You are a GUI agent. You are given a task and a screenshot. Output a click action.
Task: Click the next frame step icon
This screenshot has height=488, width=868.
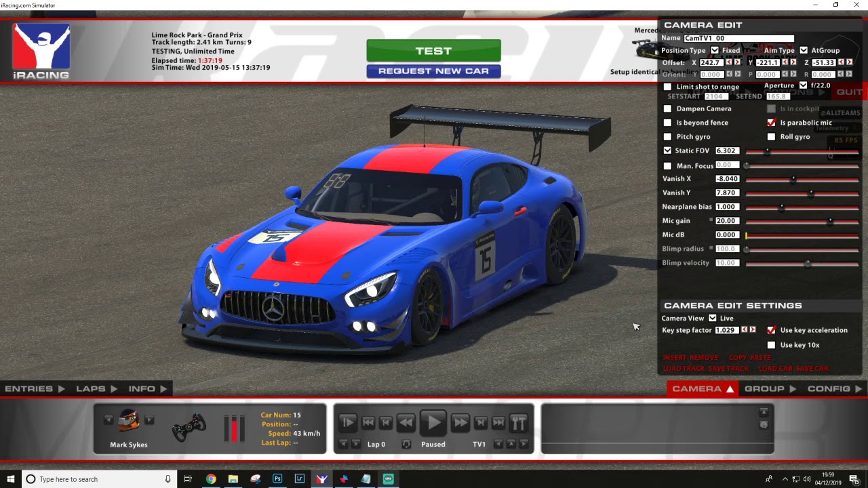(x=481, y=422)
